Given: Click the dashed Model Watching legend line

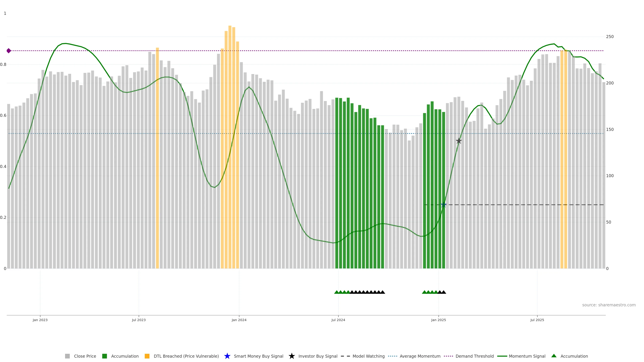Looking at the screenshot, I should point(345,356).
